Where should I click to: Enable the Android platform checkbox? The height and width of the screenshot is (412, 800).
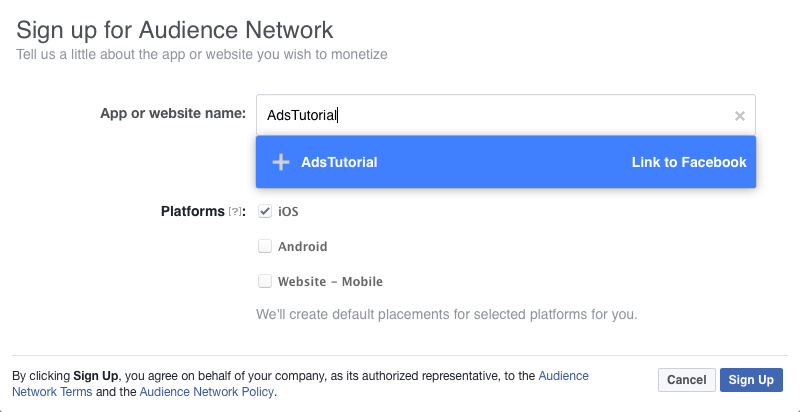[265, 246]
